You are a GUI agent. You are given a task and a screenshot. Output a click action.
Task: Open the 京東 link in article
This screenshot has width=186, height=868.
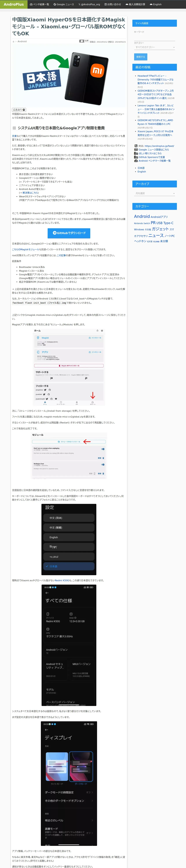click(x=14, y=136)
